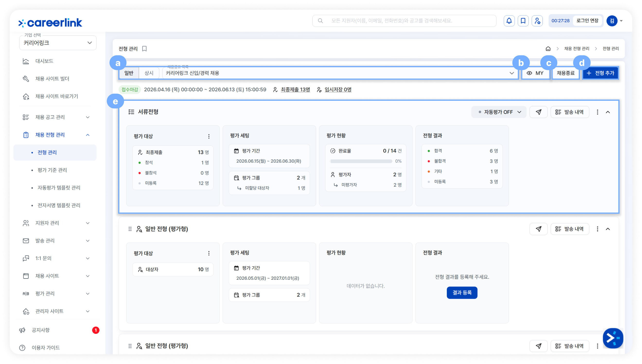Click the user-star icon in header
The height and width of the screenshot is (364, 642).
[x=537, y=21]
